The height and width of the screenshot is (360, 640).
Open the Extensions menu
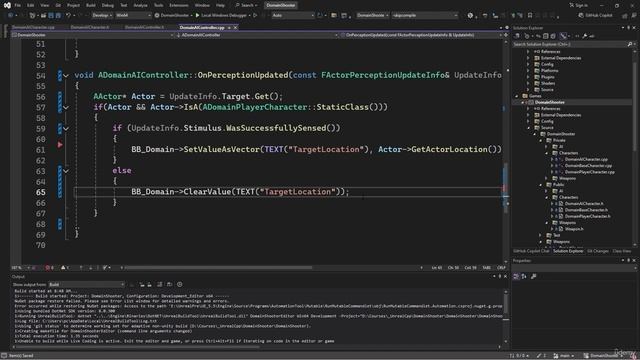coord(179,5)
